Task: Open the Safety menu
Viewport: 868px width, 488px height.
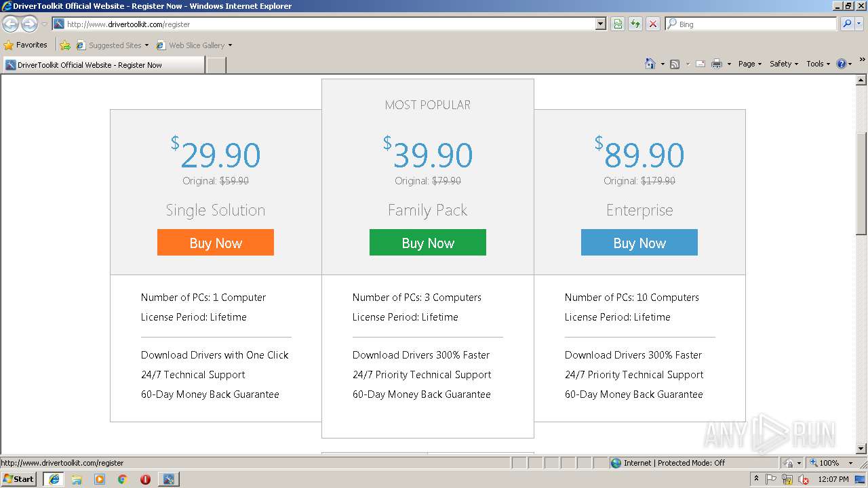Action: coord(783,64)
